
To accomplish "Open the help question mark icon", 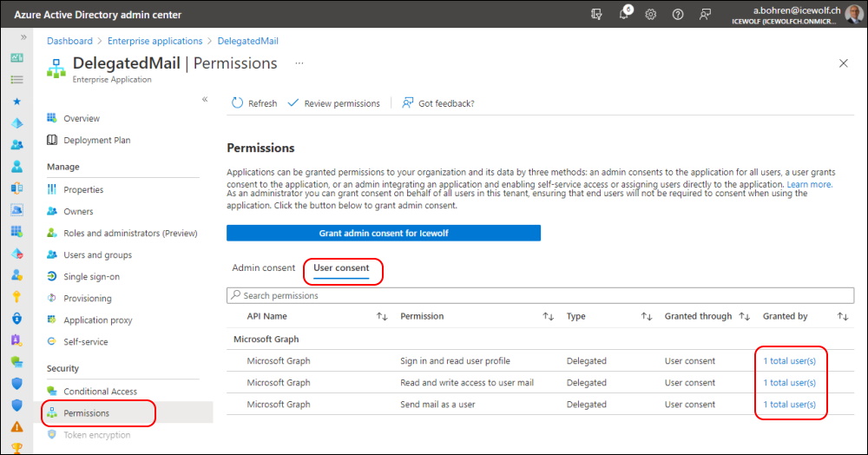I will [x=678, y=15].
